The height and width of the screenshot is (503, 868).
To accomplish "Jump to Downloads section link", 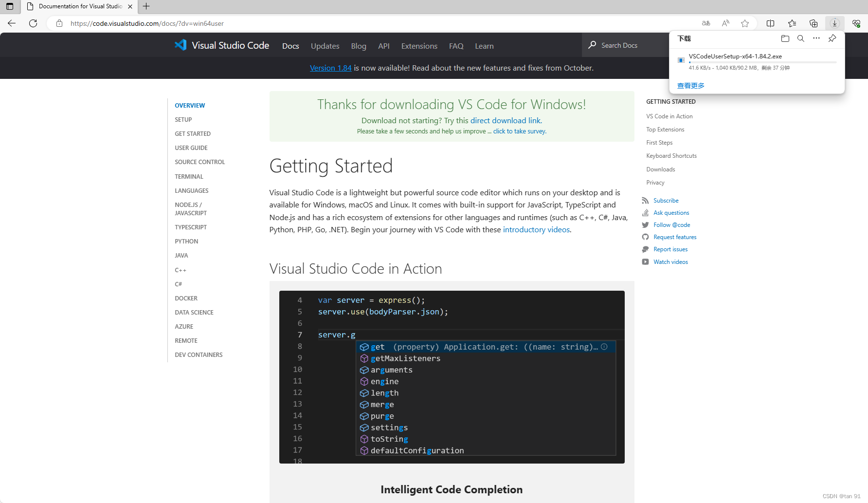I will point(661,169).
